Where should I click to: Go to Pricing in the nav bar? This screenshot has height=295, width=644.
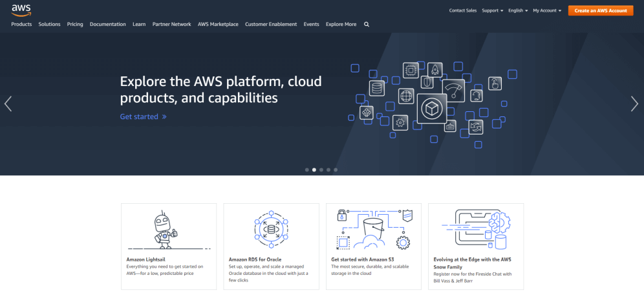click(x=75, y=24)
